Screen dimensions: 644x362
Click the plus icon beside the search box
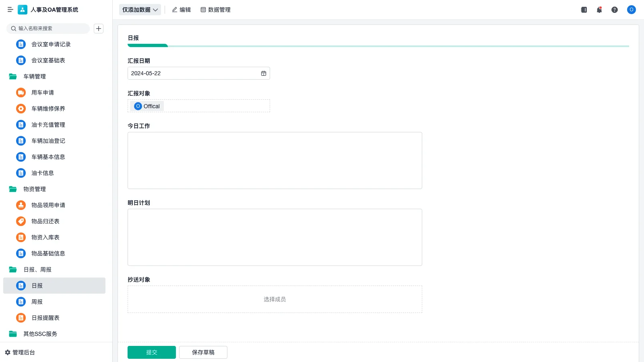[99, 29]
